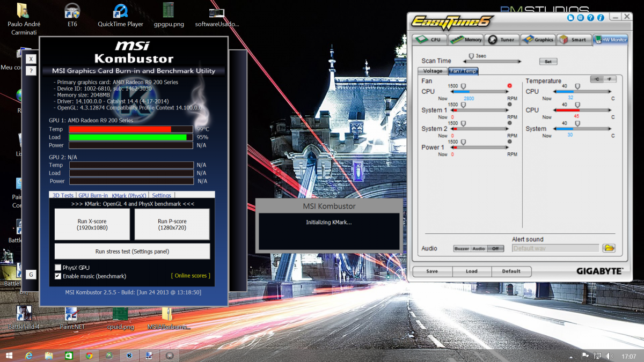Open the CPU tab in EasyTune6
Viewport: 644px width, 362px height.
pyautogui.click(x=429, y=40)
